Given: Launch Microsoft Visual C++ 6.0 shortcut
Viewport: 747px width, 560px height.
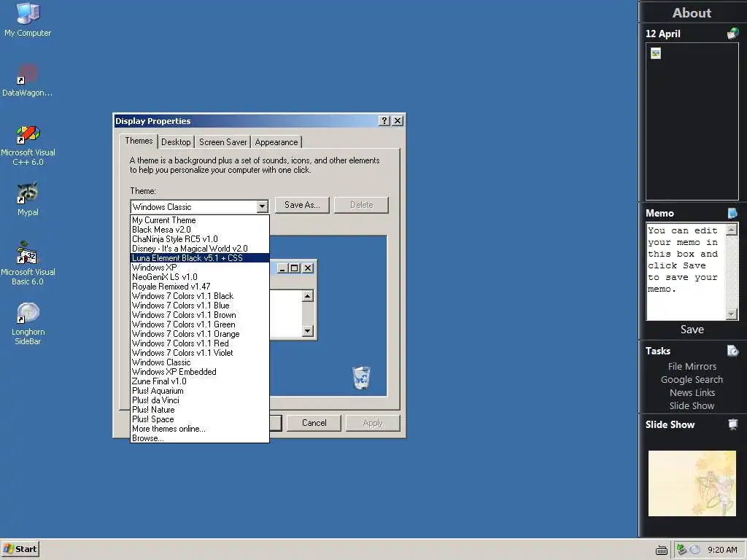Looking at the screenshot, I should click(28, 145).
